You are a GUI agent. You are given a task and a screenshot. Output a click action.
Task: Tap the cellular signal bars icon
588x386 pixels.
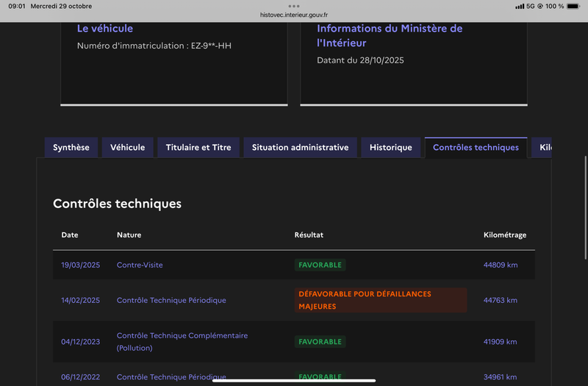click(520, 6)
